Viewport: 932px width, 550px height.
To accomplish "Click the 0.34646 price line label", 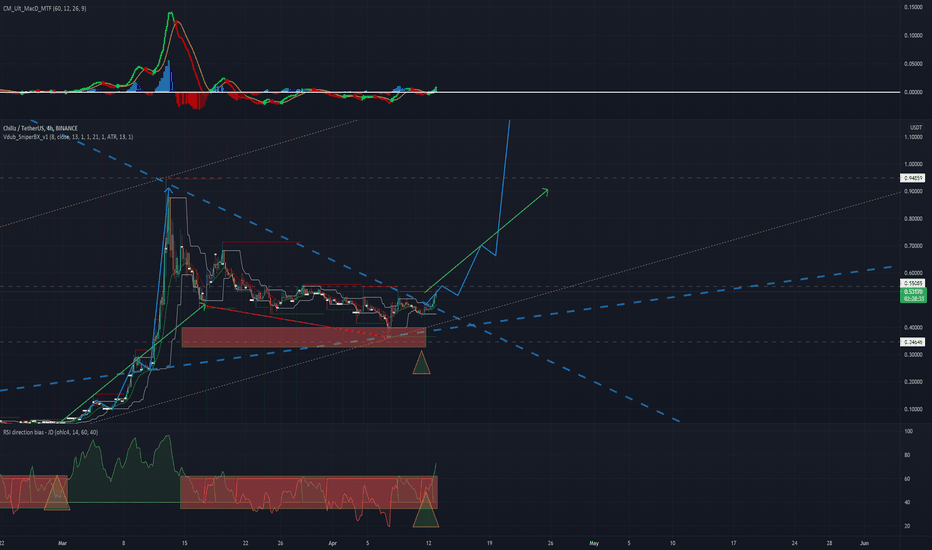I will point(913,342).
